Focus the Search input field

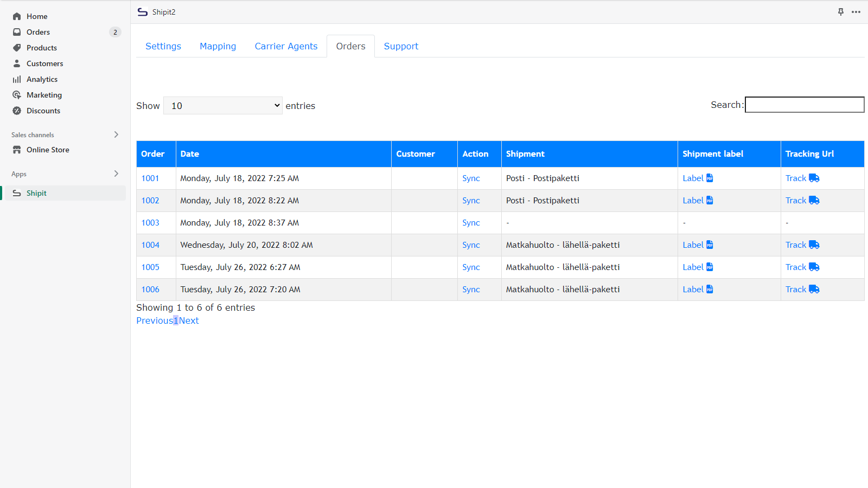(x=805, y=105)
